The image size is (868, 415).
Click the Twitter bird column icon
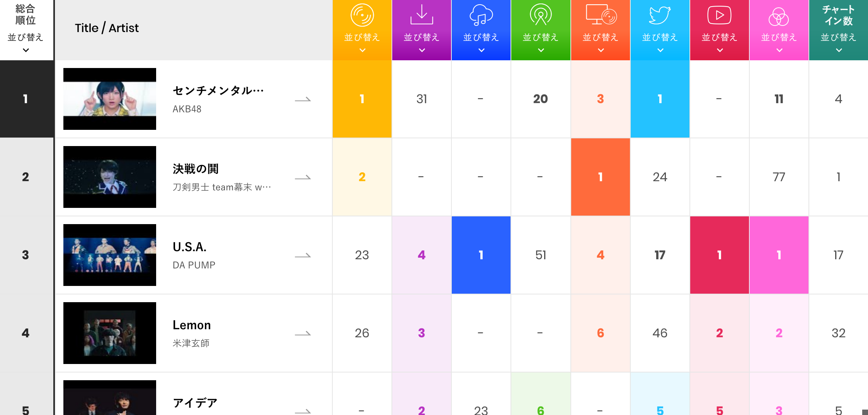(x=660, y=15)
